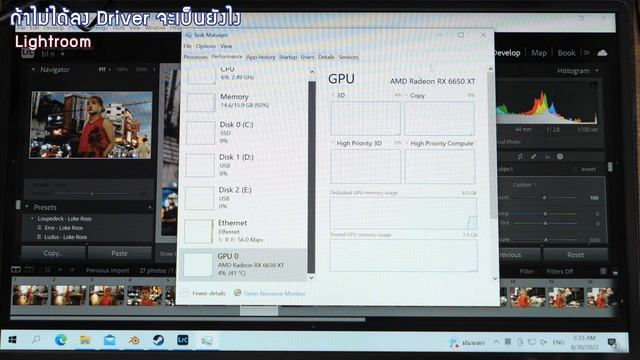Click the red eye tool icon in Lightroom

(x=547, y=157)
